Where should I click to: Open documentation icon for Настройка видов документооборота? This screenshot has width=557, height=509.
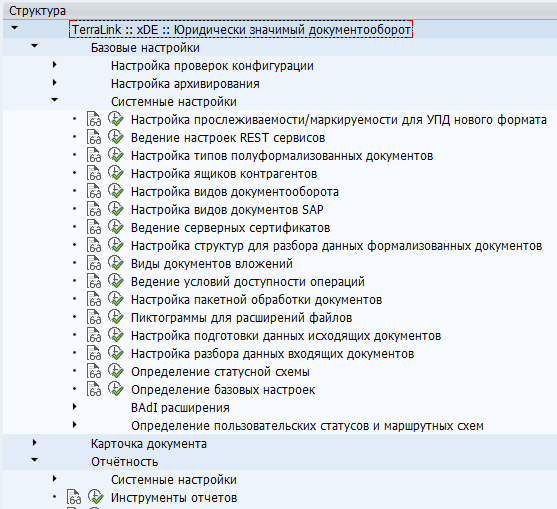(94, 191)
